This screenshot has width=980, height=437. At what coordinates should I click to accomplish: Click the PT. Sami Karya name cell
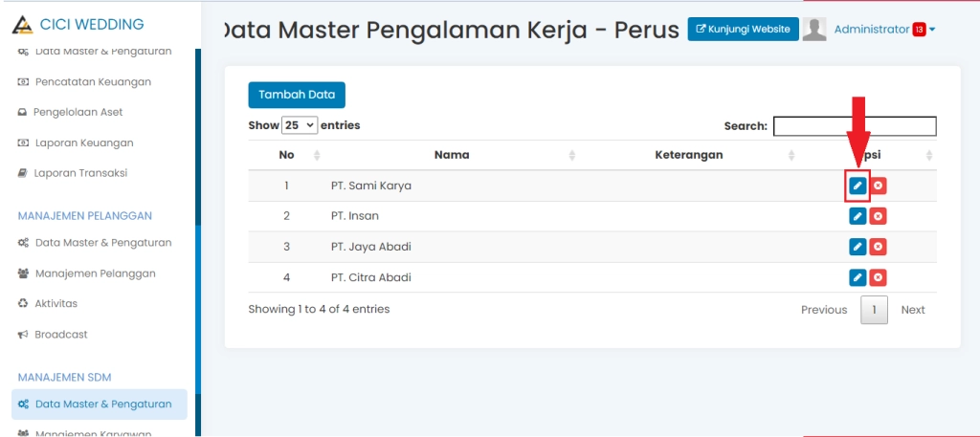(370, 186)
